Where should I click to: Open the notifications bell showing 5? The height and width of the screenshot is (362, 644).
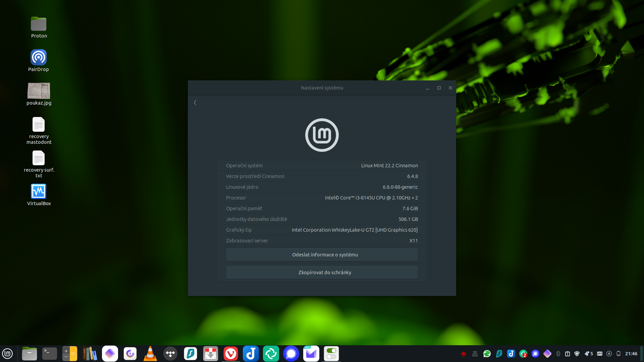point(589,354)
